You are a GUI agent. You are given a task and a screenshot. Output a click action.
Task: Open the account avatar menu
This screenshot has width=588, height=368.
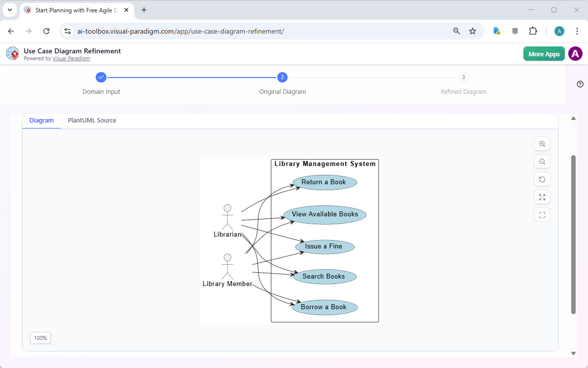click(x=575, y=53)
